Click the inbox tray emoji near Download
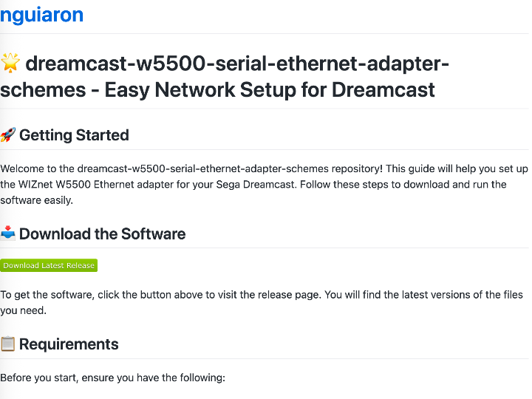The height and width of the screenshot is (399, 532). tap(8, 234)
